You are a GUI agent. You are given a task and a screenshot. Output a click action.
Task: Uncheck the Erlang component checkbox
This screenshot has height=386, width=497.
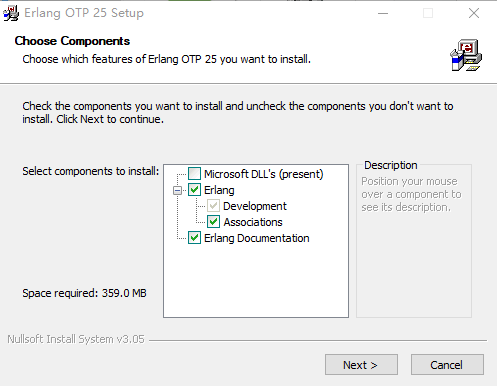(194, 190)
